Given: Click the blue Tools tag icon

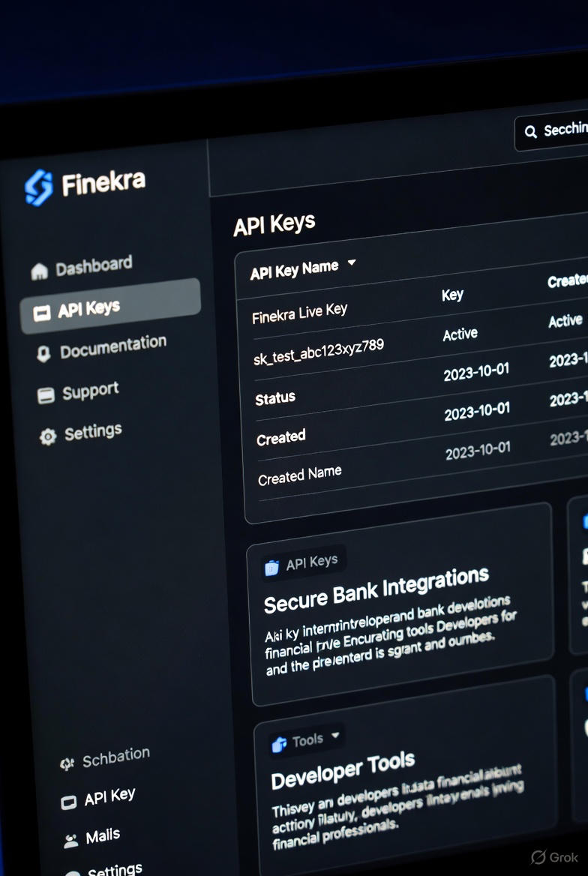Looking at the screenshot, I should tap(279, 744).
